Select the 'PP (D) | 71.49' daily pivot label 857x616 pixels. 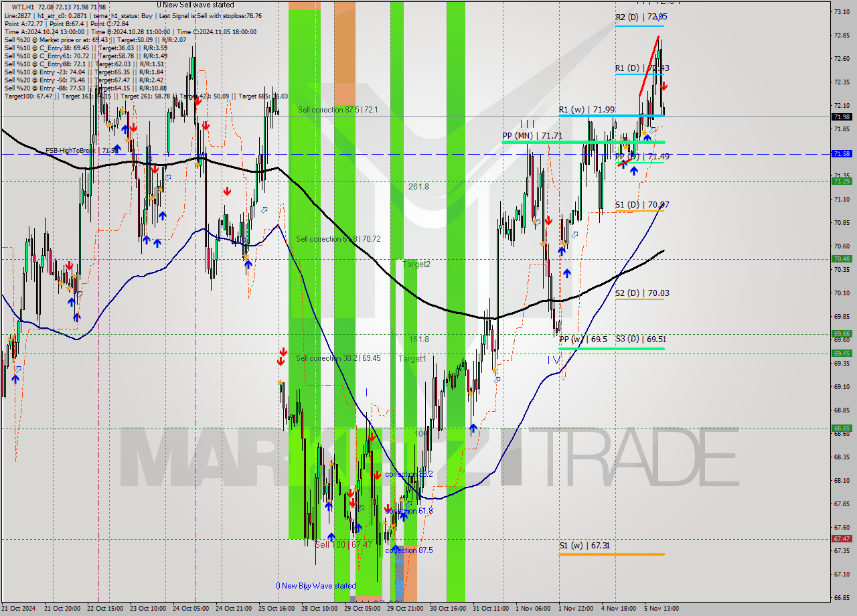click(x=642, y=156)
